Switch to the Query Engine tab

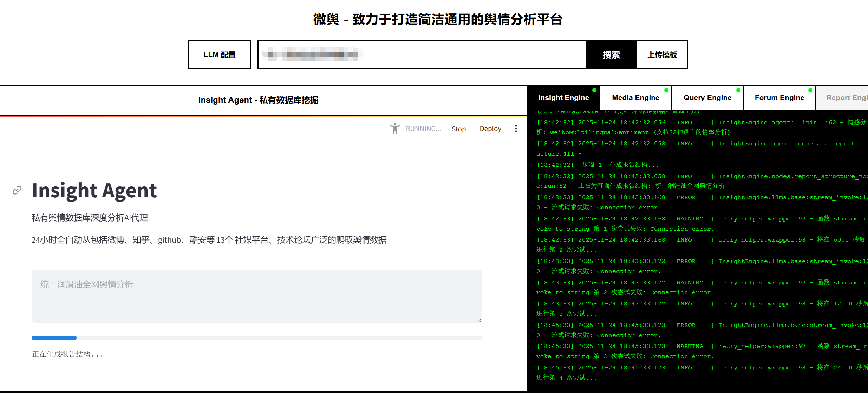(707, 98)
